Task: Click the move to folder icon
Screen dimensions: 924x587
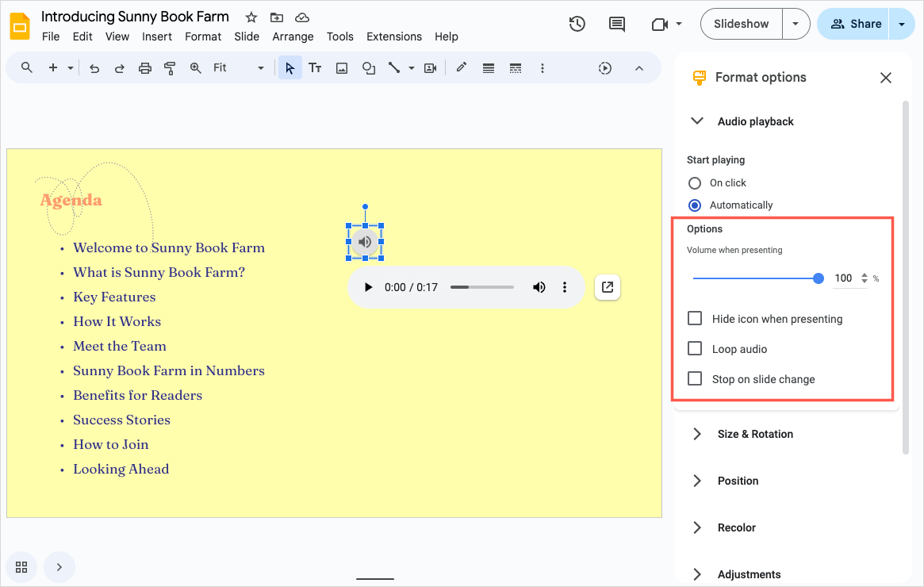Action: tap(276, 17)
